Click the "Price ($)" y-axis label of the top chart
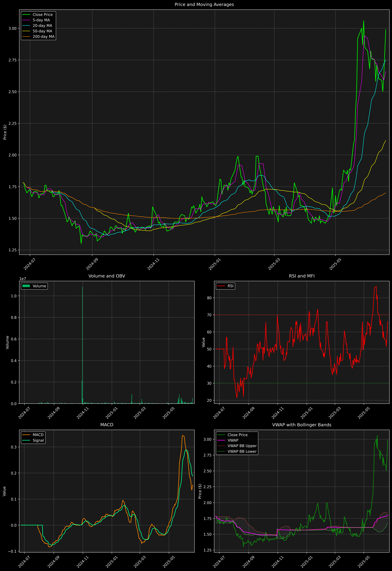This screenshot has width=392, height=571. tap(5, 132)
